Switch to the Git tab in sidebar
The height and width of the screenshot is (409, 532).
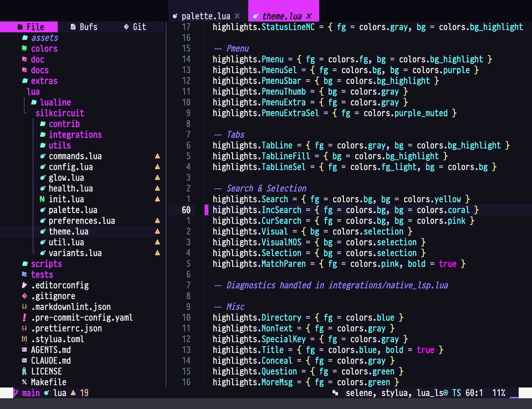pos(135,27)
